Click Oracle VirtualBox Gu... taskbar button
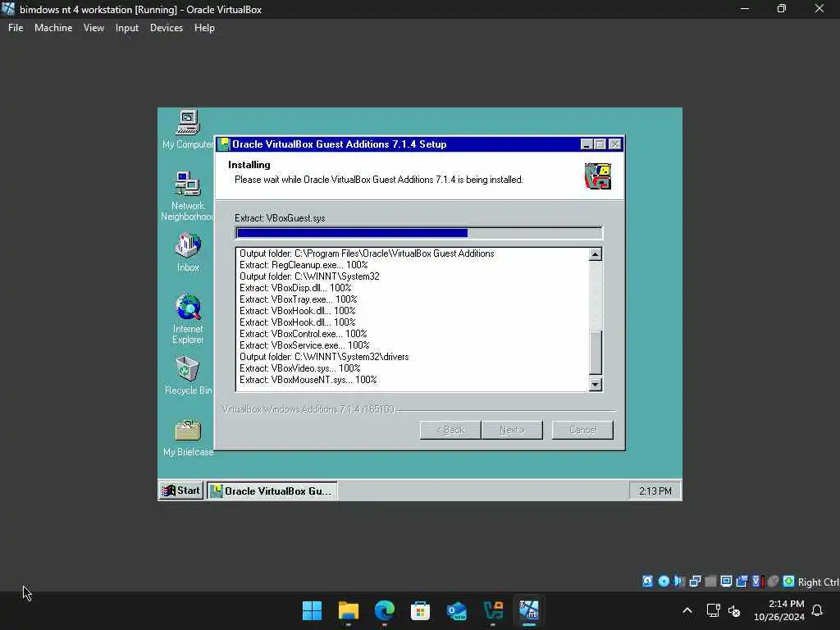The height and width of the screenshot is (630, 840). click(x=272, y=491)
